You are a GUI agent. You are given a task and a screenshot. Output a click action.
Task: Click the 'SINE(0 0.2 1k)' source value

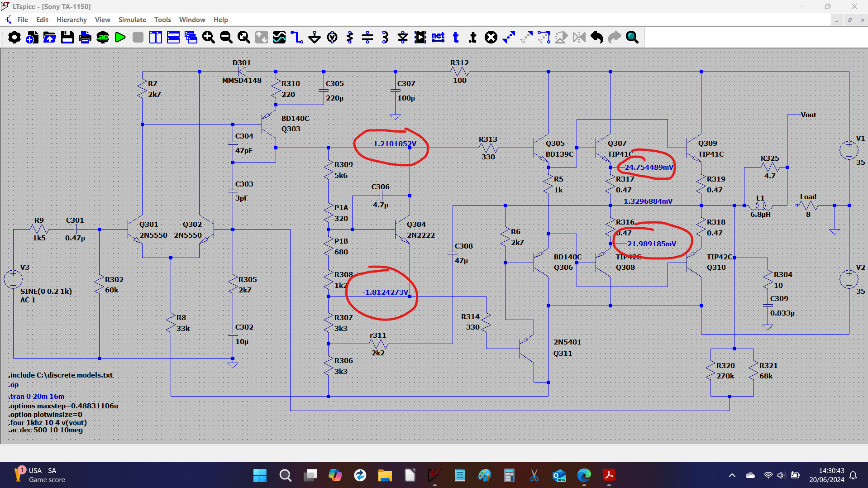point(46,291)
